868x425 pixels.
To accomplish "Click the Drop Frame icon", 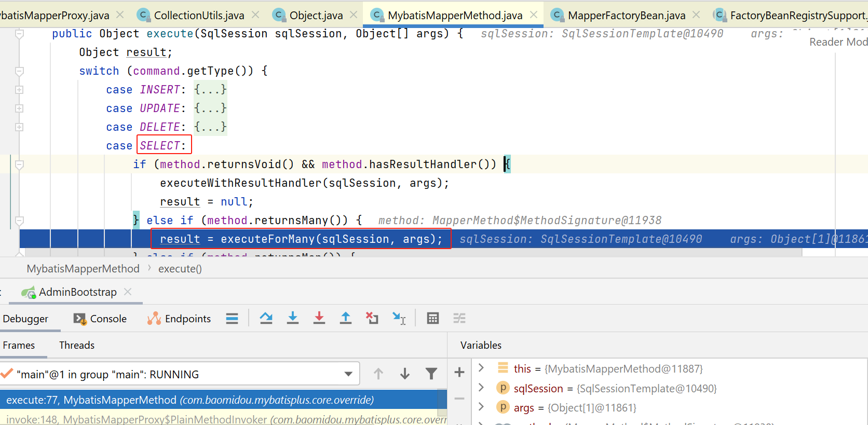I will click(x=372, y=318).
